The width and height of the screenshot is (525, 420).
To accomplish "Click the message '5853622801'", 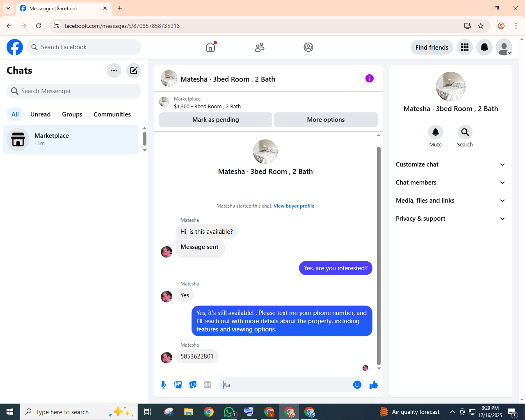I will 197,356.
